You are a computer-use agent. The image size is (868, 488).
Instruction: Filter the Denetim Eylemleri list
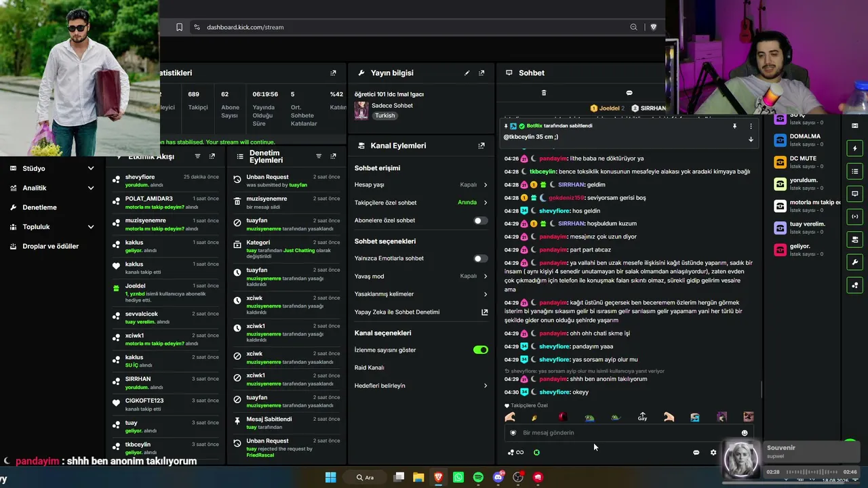[x=319, y=157]
